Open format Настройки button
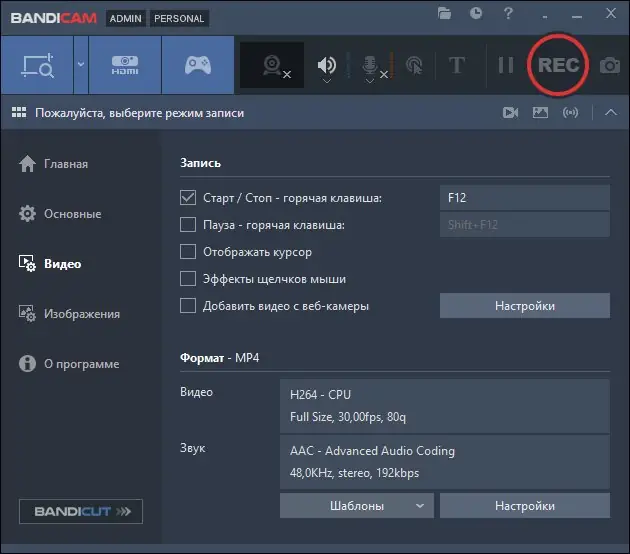 525,506
